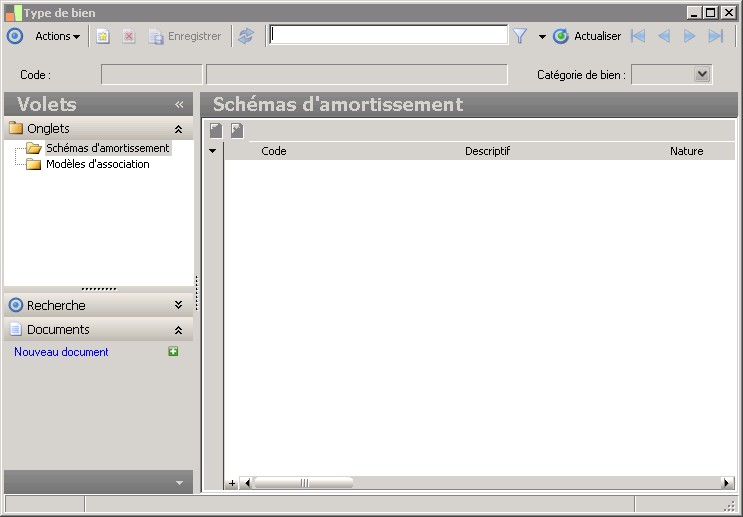Click the Code column header
The width and height of the screenshot is (743, 517).
tap(274, 151)
